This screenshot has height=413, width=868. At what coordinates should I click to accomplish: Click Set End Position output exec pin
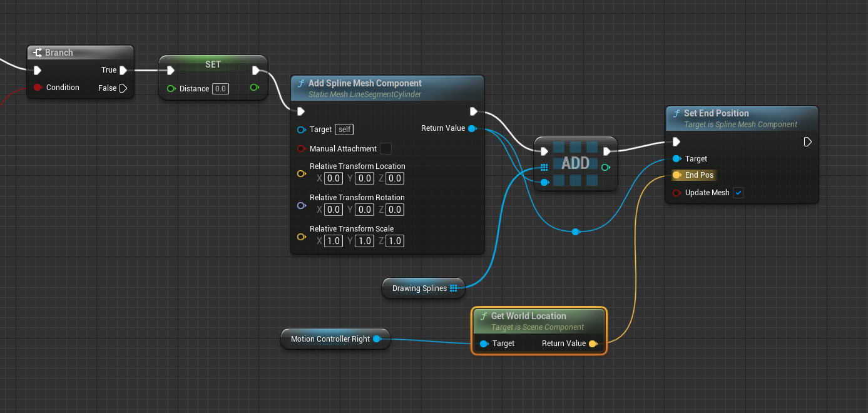coord(808,142)
